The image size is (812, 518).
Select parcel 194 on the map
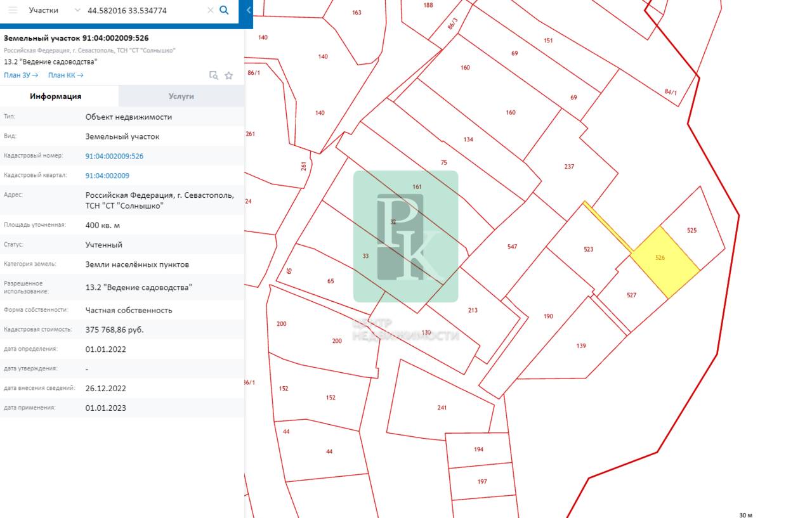click(x=478, y=450)
